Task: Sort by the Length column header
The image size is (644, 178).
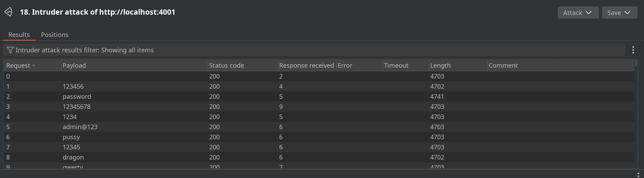Action: 457,66
